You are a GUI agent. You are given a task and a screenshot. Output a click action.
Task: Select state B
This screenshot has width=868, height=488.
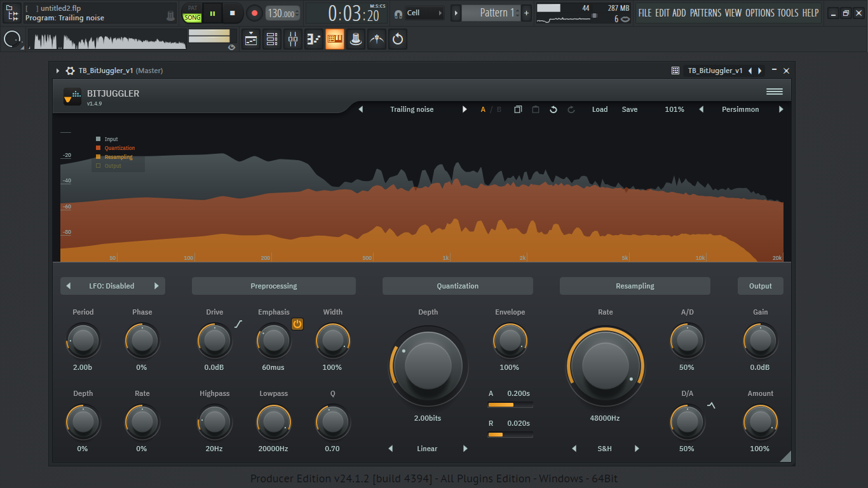click(499, 109)
